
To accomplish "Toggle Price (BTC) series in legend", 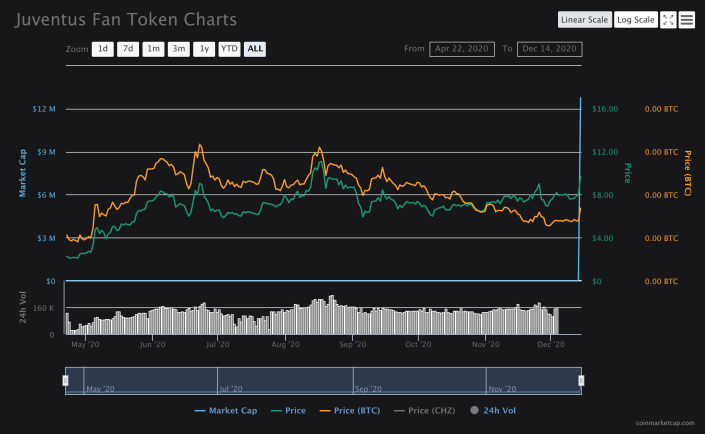I will click(350, 411).
